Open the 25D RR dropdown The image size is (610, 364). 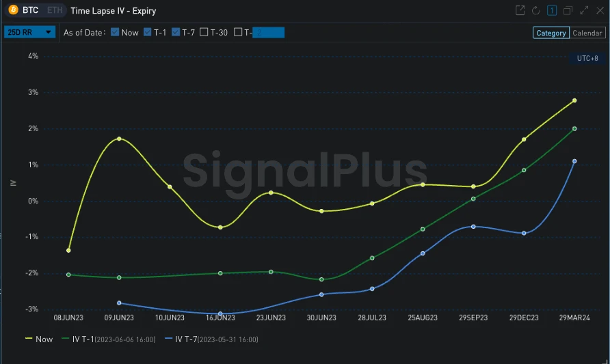point(30,32)
